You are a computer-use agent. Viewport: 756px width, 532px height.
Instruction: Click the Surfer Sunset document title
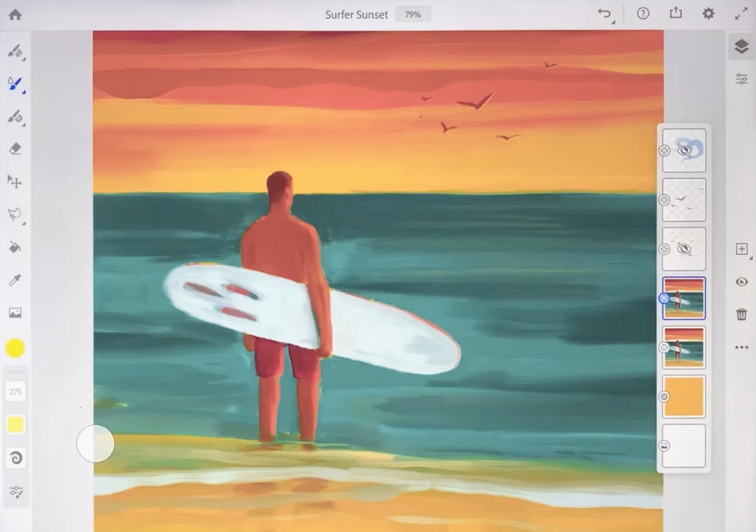point(357,14)
